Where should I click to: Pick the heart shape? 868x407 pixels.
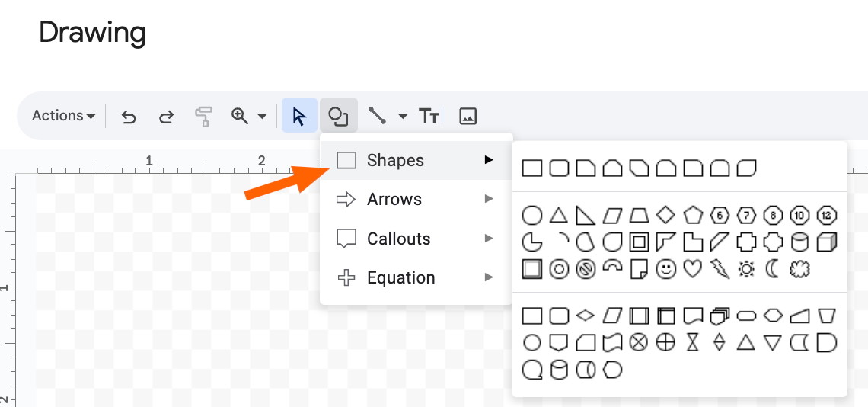[693, 269]
